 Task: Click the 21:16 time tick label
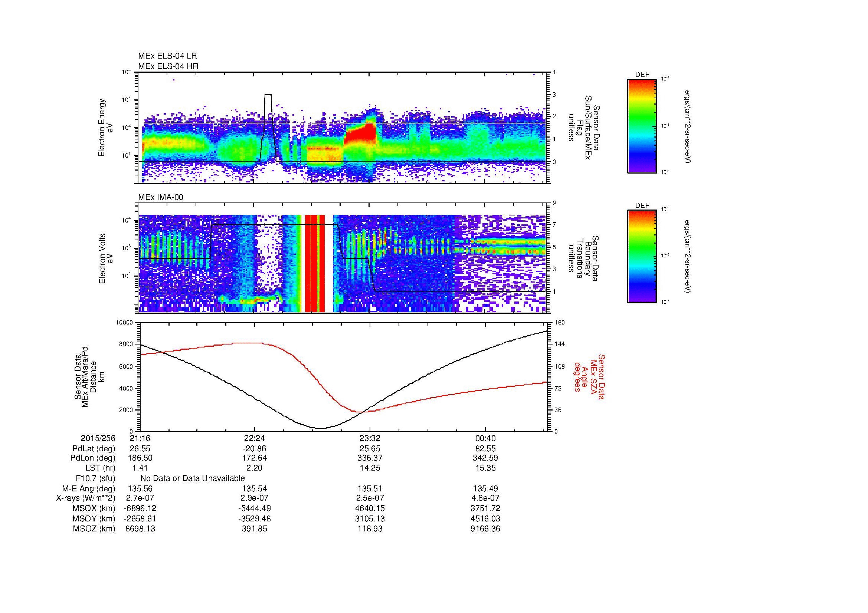click(140, 438)
